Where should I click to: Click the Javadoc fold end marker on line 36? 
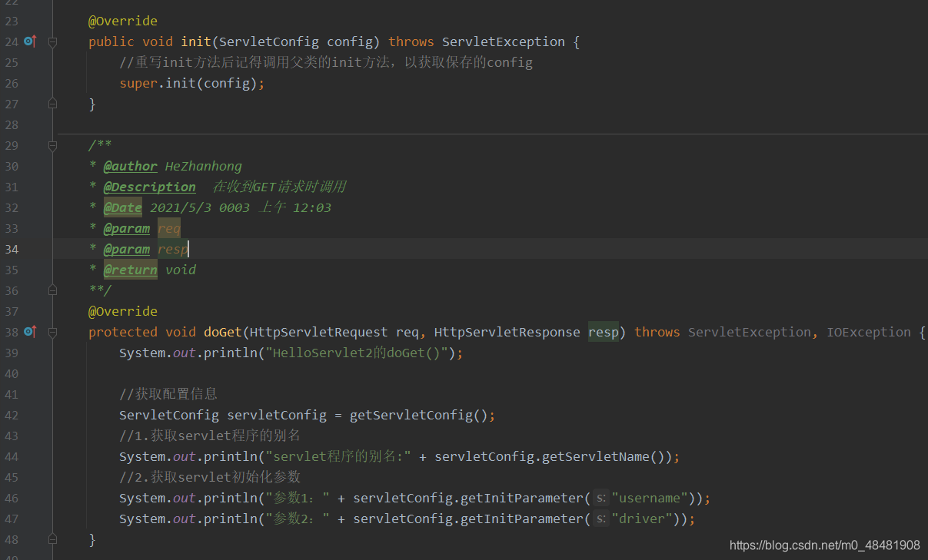pos(52,290)
